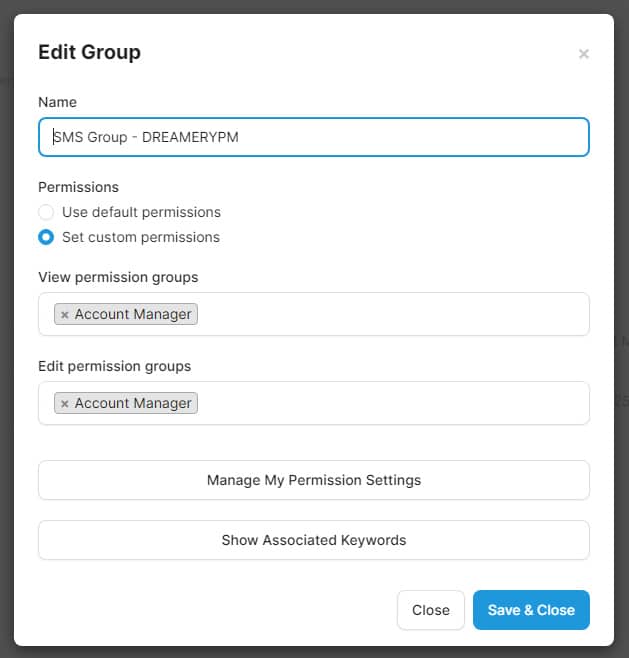The width and height of the screenshot is (629, 658).
Task: Click the 'Edit permission groups' field label
Action: (x=114, y=366)
